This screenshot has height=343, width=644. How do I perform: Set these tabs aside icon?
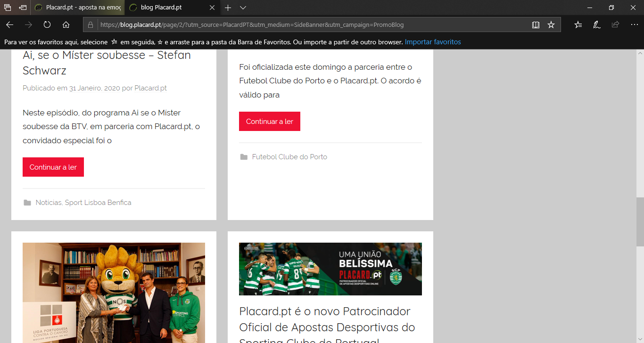[x=22, y=8]
